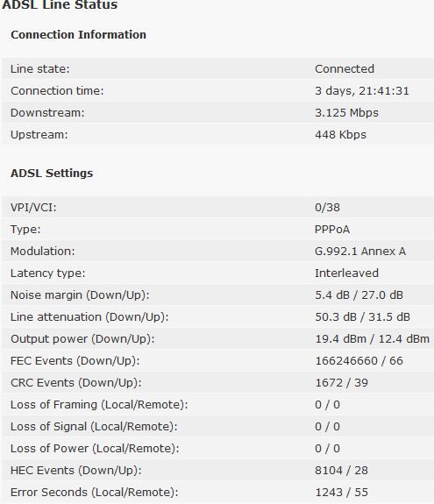Select the Connection Information section title
The width and height of the screenshot is (434, 504).
tap(78, 35)
